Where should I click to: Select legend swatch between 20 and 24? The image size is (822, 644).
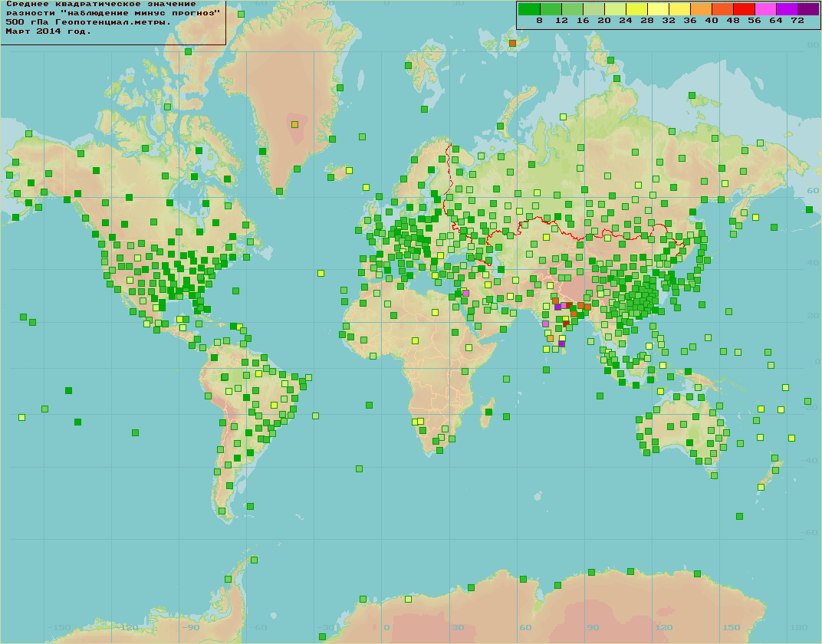[x=615, y=9]
